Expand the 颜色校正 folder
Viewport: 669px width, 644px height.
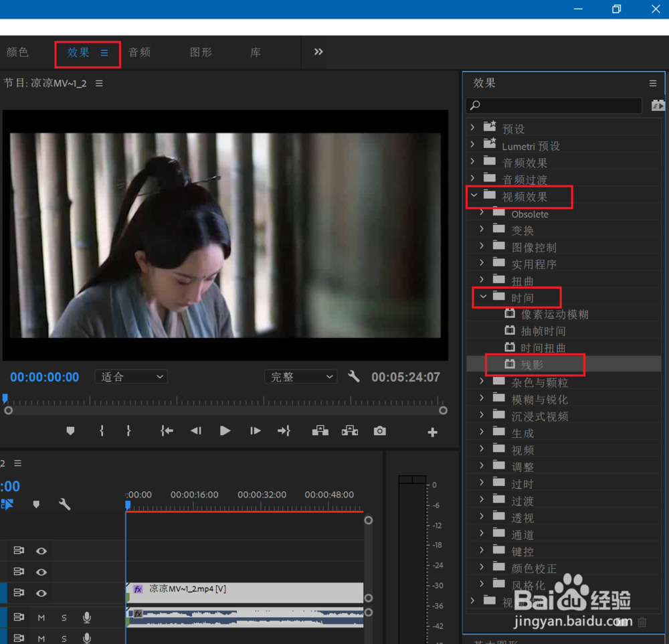[482, 567]
